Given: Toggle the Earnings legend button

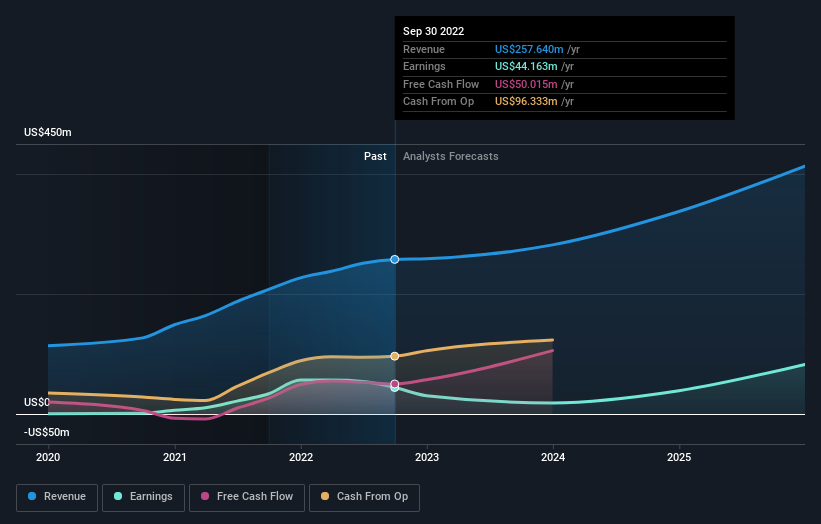Looking at the screenshot, I should click(143, 497).
